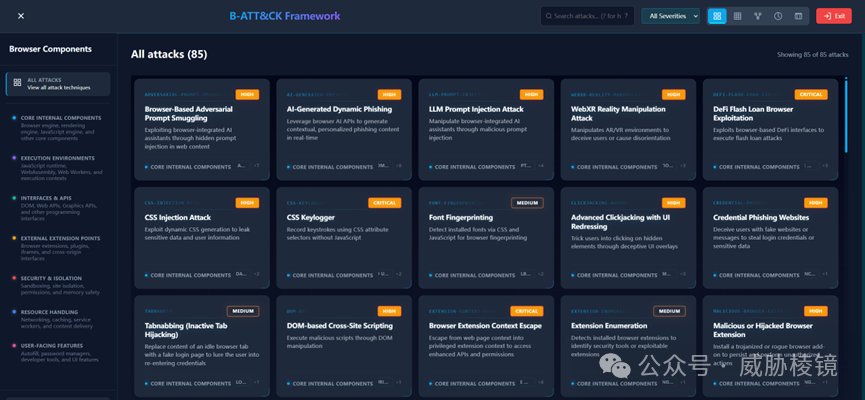Image resolution: width=865 pixels, height=400 pixels.
Task: Switch to the card grid view icon
Action: (717, 16)
